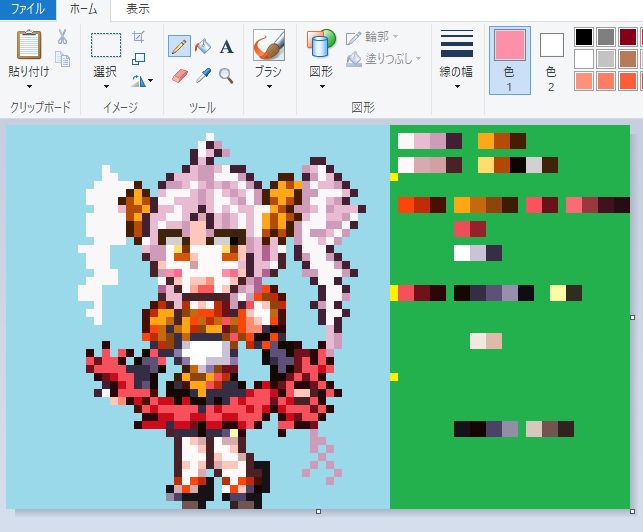Pick the white palette swatch

pyautogui.click(x=584, y=59)
